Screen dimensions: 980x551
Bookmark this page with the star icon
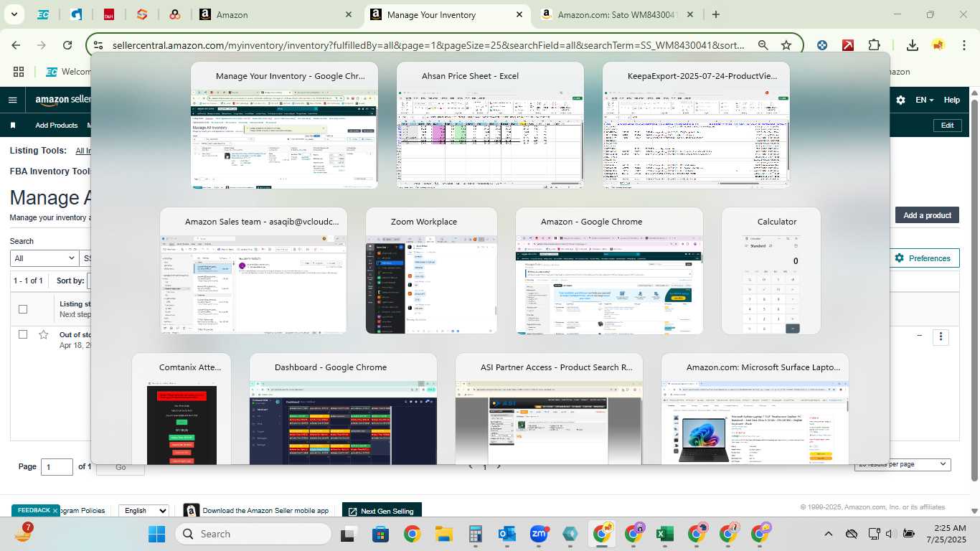click(x=786, y=45)
